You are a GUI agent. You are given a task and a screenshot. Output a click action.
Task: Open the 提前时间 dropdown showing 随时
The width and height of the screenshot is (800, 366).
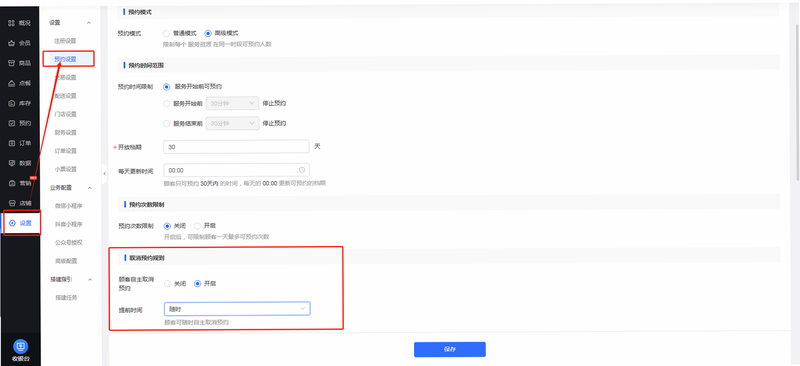(237, 309)
